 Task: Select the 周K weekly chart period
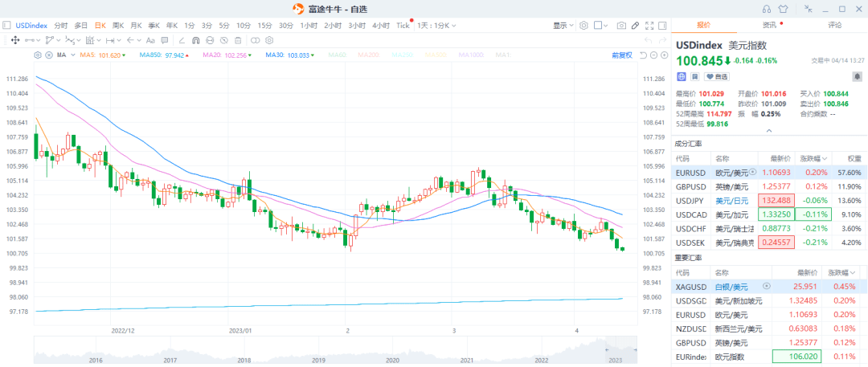pyautogui.click(x=118, y=25)
